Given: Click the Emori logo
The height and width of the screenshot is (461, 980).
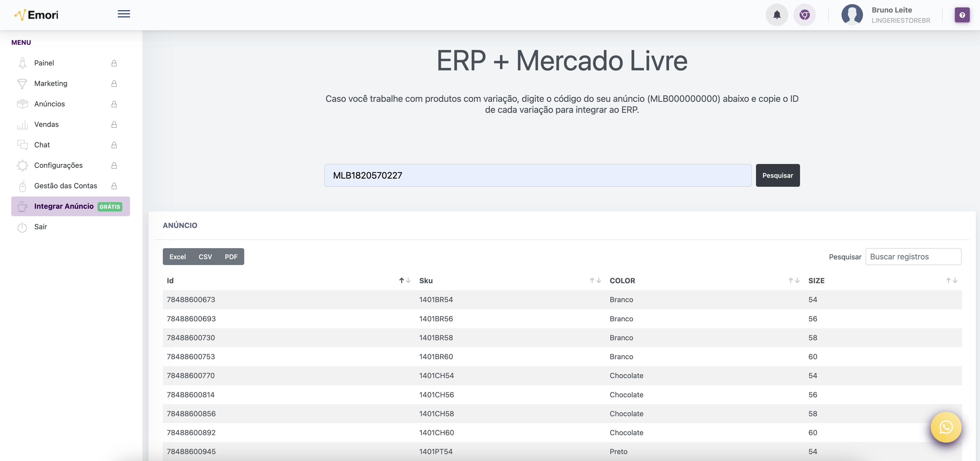Looking at the screenshot, I should coord(36,15).
